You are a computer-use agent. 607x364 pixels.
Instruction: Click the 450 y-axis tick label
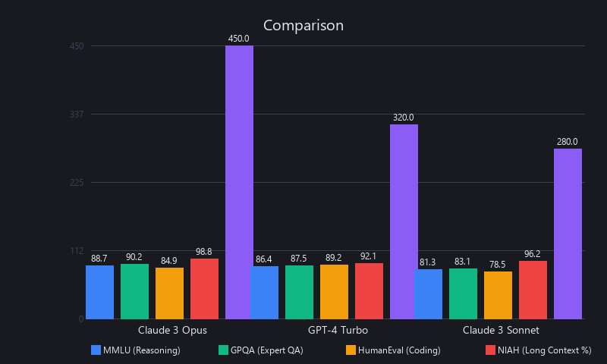click(x=77, y=46)
